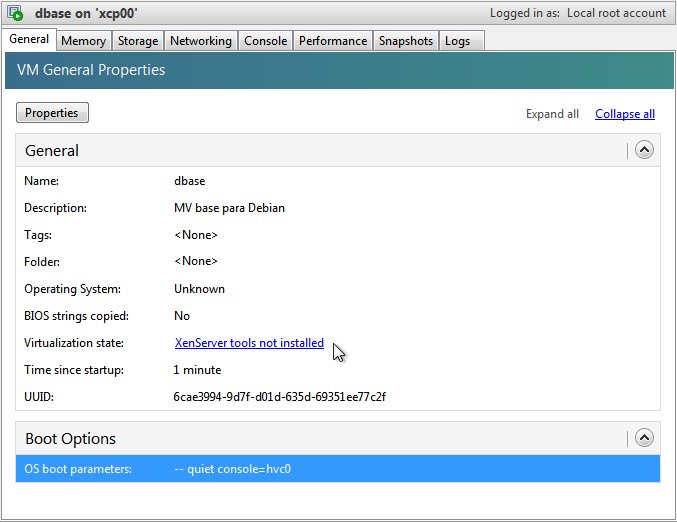Collapse the General section with chevron button
This screenshot has height=522, width=677.
pos(644,150)
